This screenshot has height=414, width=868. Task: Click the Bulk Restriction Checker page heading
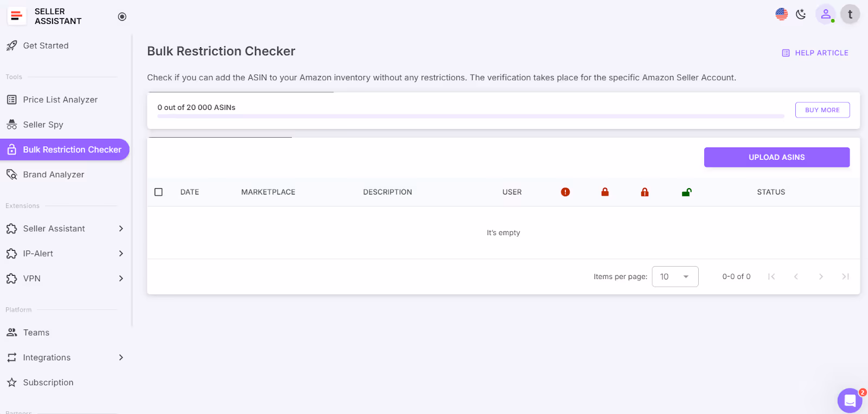pos(221,51)
